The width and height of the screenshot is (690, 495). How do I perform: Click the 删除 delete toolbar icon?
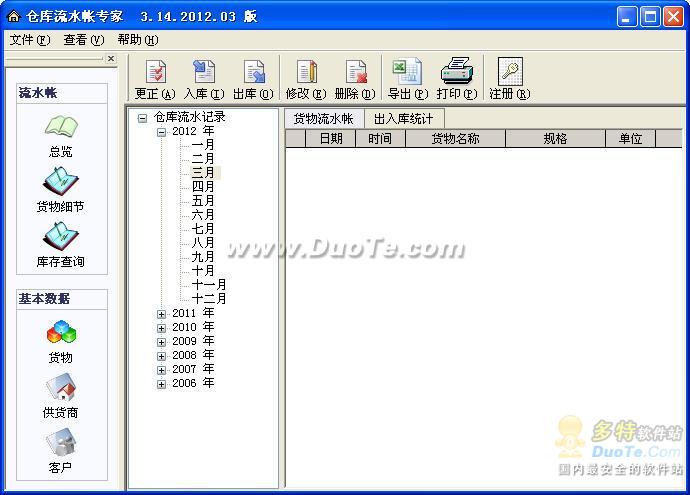[356, 71]
